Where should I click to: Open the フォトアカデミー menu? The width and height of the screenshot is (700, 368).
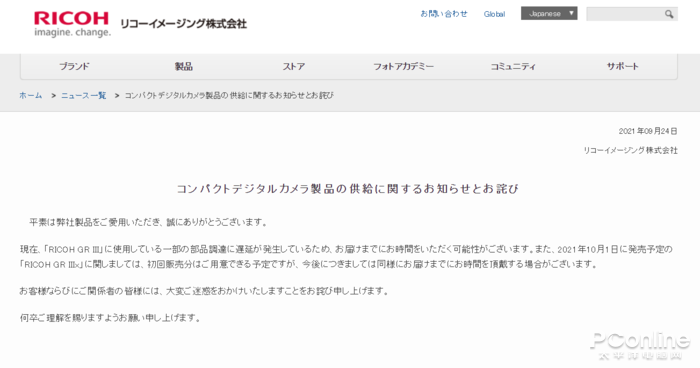(403, 67)
